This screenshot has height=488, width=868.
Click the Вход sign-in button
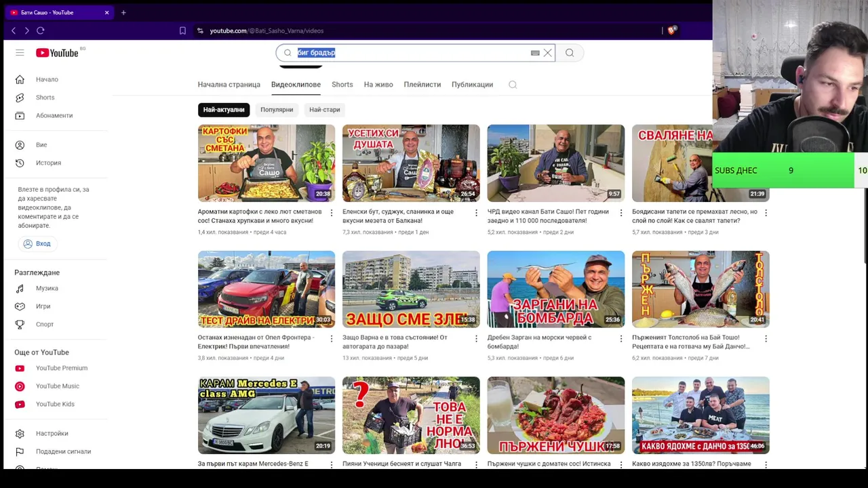(x=37, y=243)
